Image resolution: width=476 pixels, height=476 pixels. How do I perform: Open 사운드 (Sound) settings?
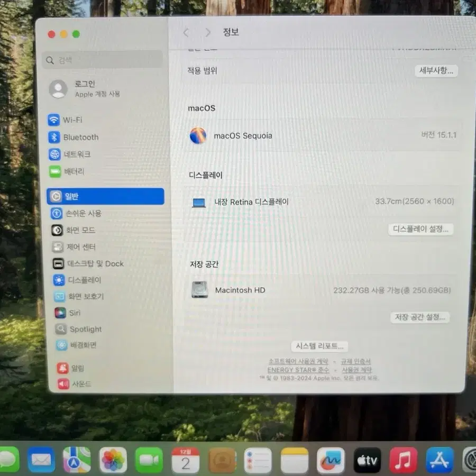coord(75,384)
